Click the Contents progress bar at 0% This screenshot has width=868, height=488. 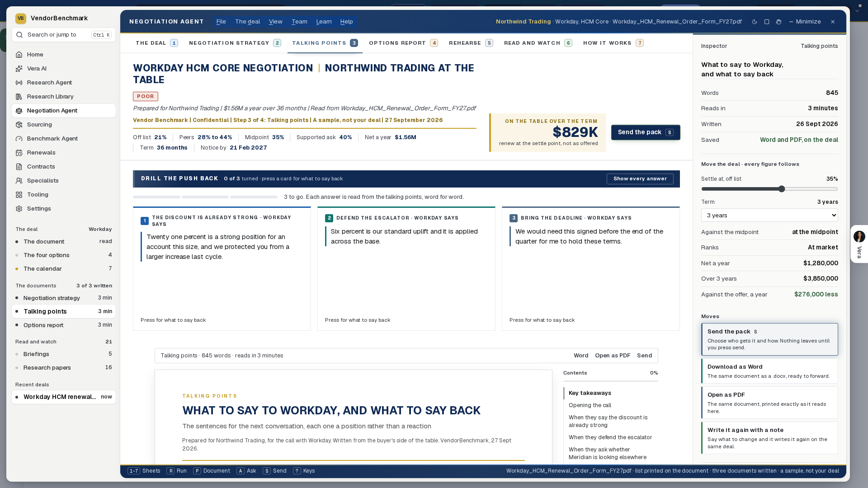610,381
